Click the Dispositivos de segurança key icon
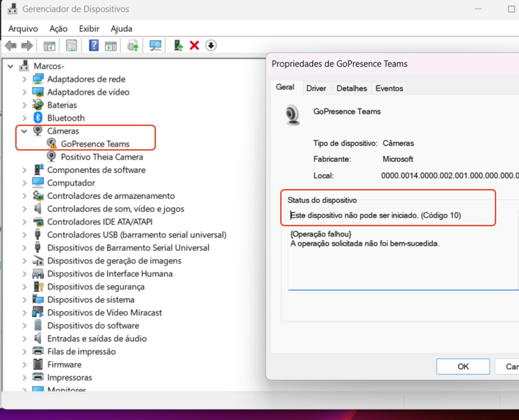519x420 pixels. 38,286
